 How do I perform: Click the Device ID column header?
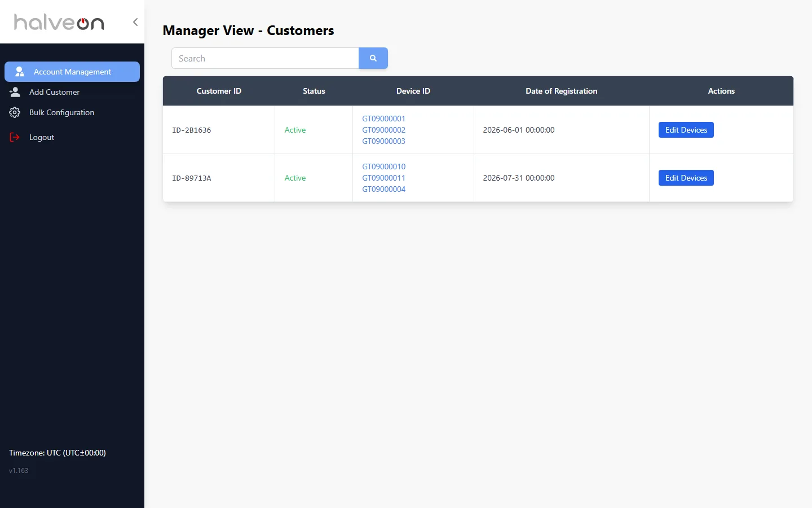(413, 91)
